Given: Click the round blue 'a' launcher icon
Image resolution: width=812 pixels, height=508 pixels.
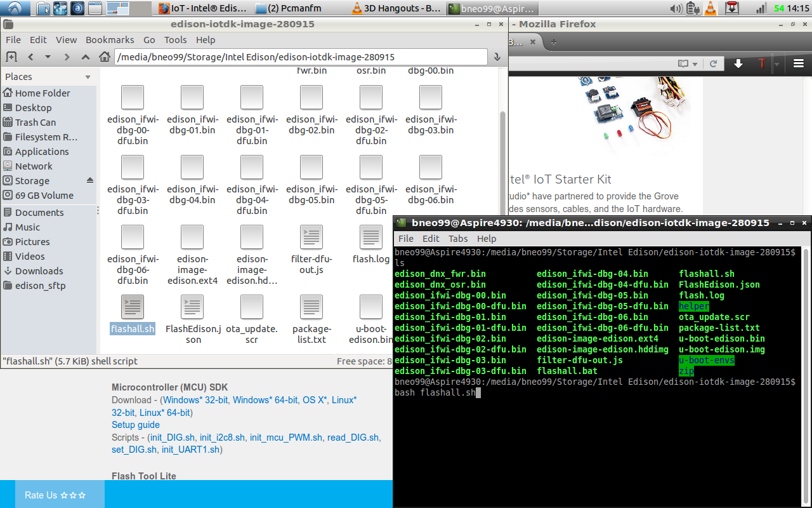Looking at the screenshot, I should (x=77, y=8).
